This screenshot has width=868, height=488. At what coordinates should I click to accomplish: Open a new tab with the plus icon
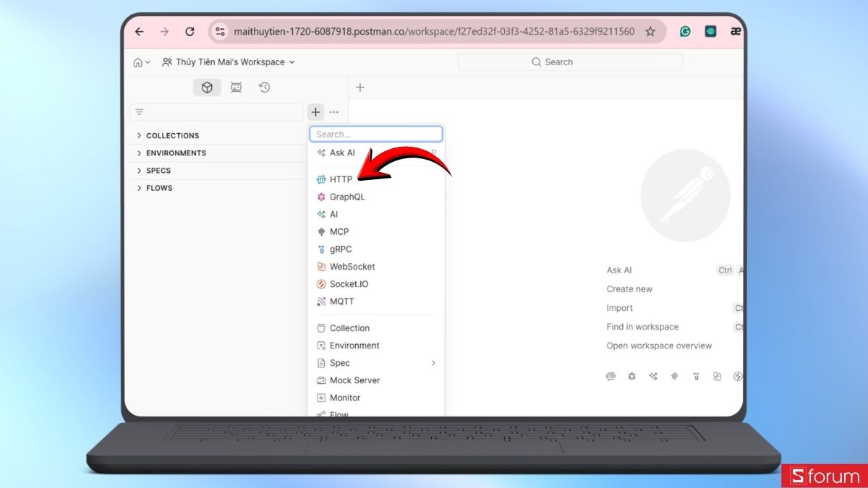[360, 87]
